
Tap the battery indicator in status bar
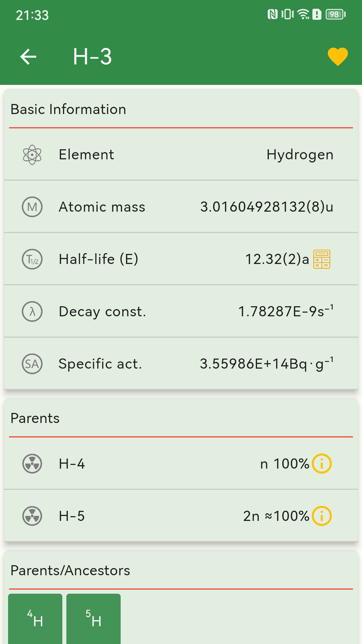(x=336, y=14)
